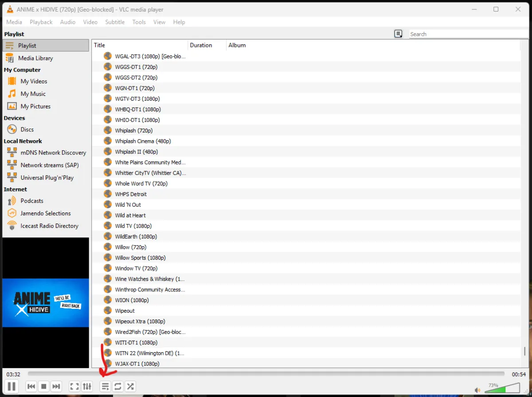The width and height of the screenshot is (532, 397).
Task: Mute audio via speaker icon
Action: tap(477, 390)
